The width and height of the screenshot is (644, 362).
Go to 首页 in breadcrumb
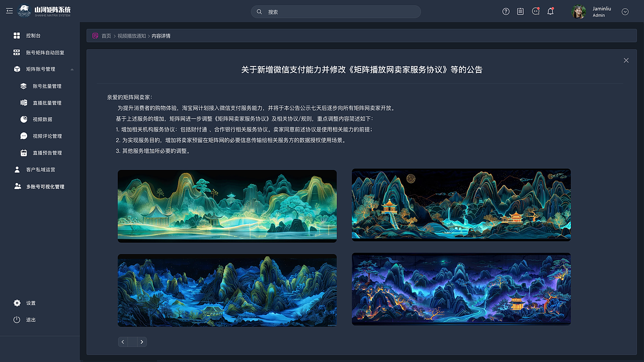[106, 36]
